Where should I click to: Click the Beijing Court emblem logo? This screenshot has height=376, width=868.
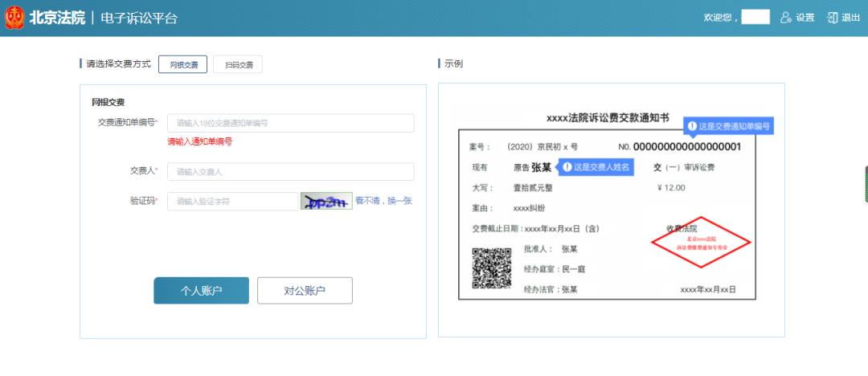tap(14, 18)
